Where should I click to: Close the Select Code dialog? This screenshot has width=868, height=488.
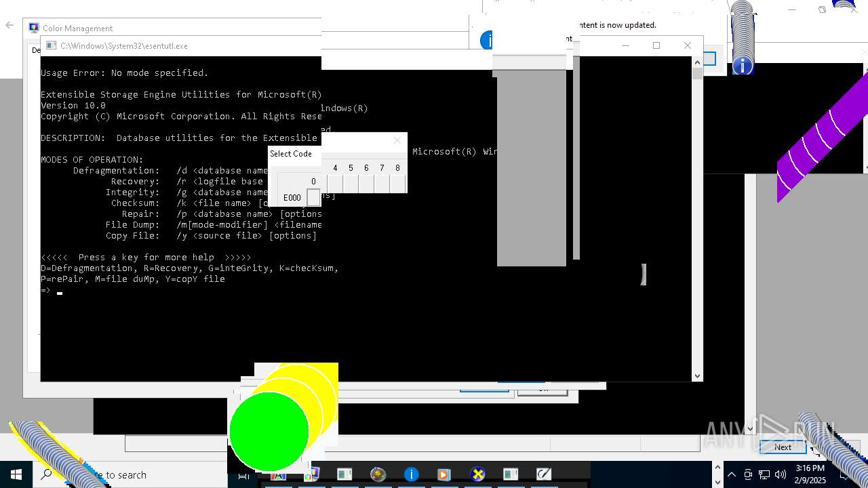[x=397, y=140]
